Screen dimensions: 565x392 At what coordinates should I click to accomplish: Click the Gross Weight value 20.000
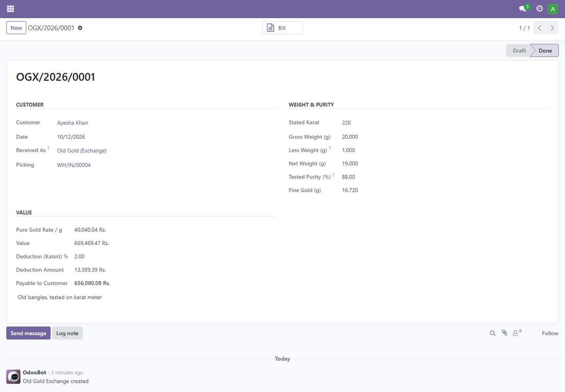(x=350, y=137)
